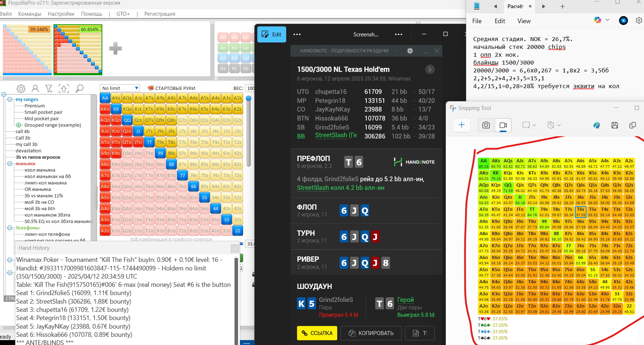Open the Notepad account avatar icon

[x=623, y=21]
